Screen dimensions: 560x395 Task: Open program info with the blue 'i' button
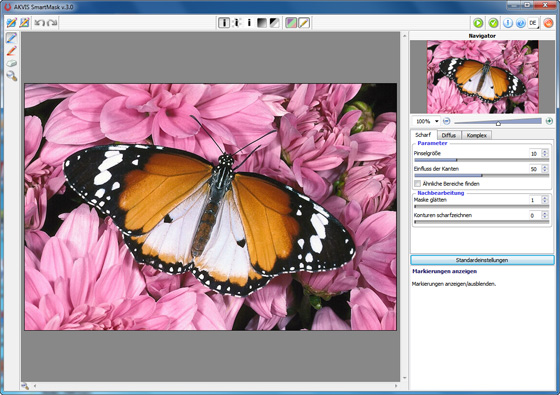(x=508, y=23)
